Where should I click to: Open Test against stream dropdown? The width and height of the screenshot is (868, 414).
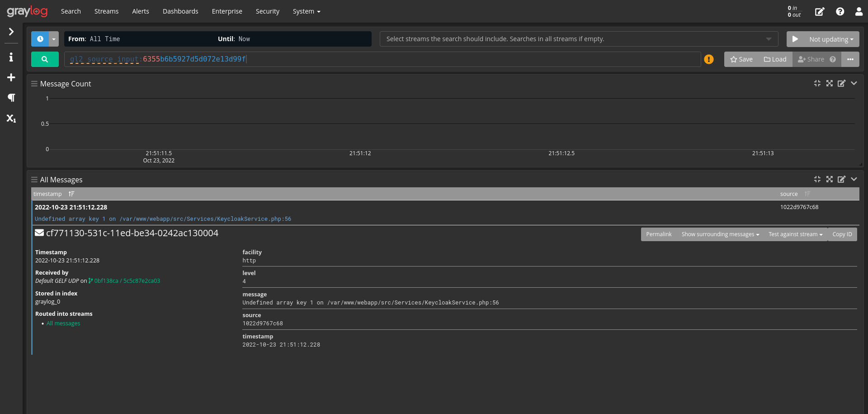796,234
